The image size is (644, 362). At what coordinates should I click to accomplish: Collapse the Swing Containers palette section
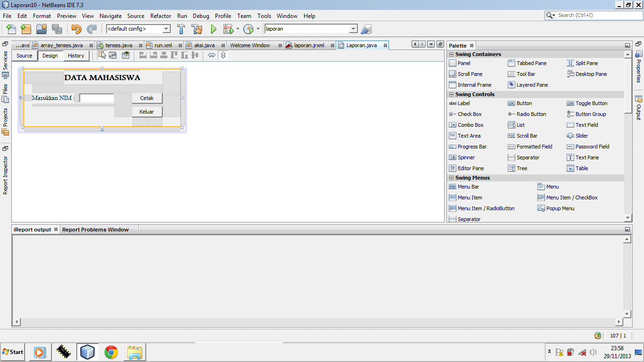pyautogui.click(x=452, y=54)
